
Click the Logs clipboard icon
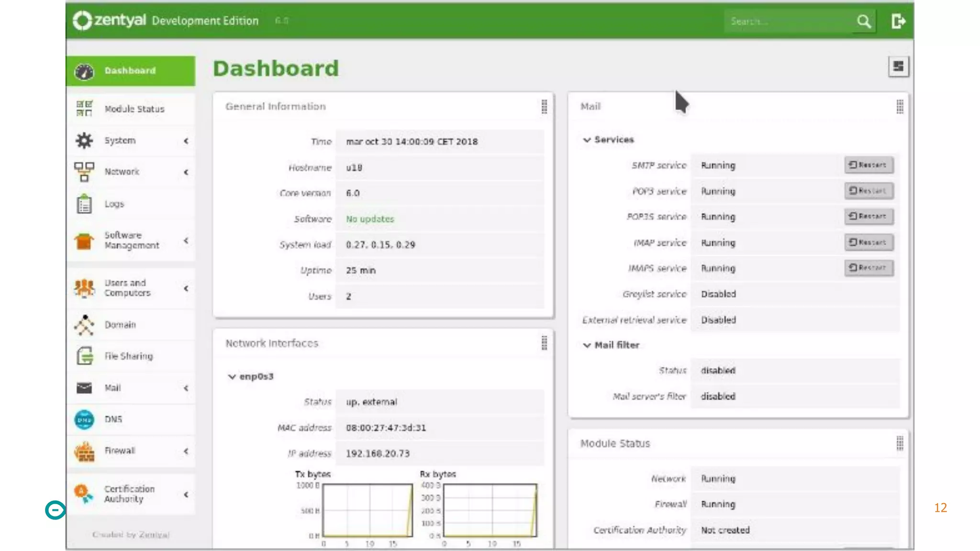point(84,204)
